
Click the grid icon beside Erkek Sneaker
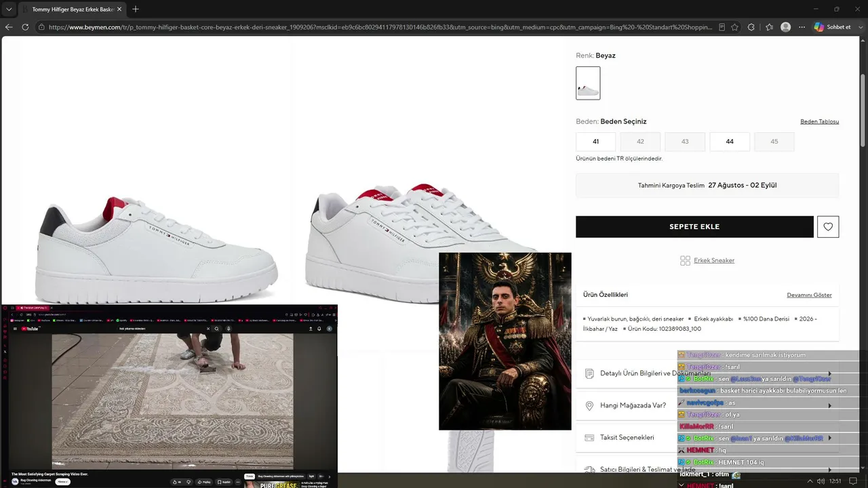click(x=685, y=260)
